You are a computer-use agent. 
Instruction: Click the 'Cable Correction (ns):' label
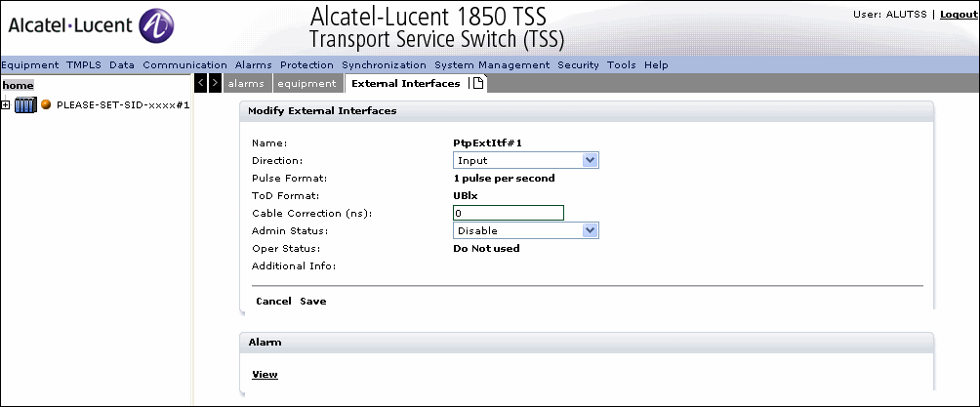[312, 214]
